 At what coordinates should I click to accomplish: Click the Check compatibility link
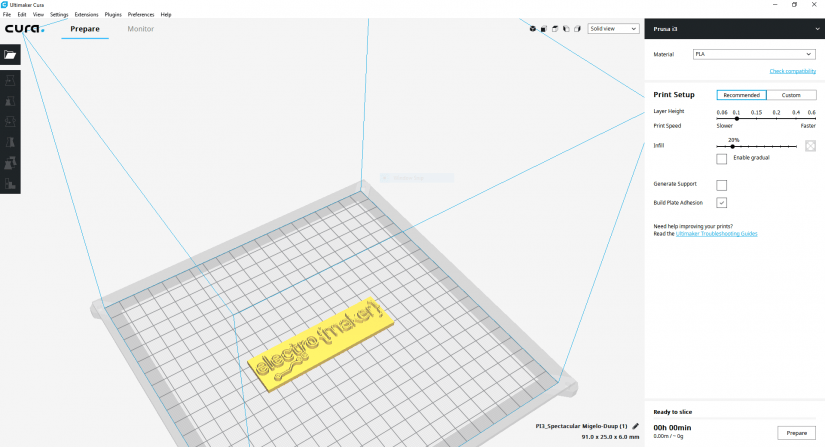(x=792, y=72)
